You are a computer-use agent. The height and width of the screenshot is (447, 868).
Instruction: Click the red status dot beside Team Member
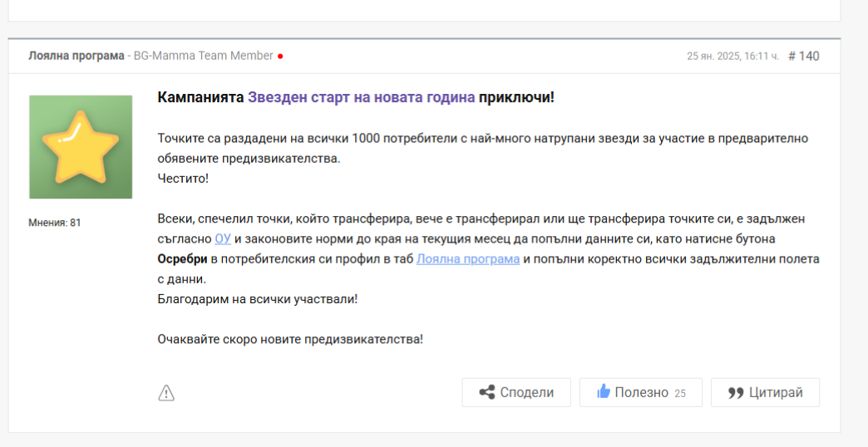[280, 56]
